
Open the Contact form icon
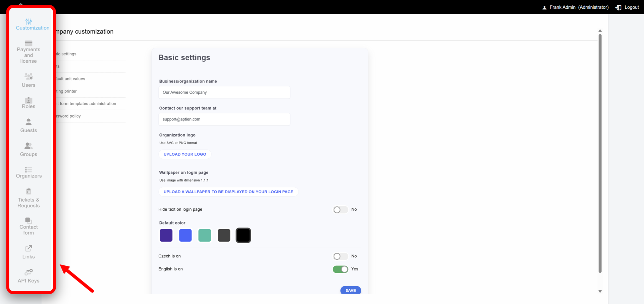[29, 220]
